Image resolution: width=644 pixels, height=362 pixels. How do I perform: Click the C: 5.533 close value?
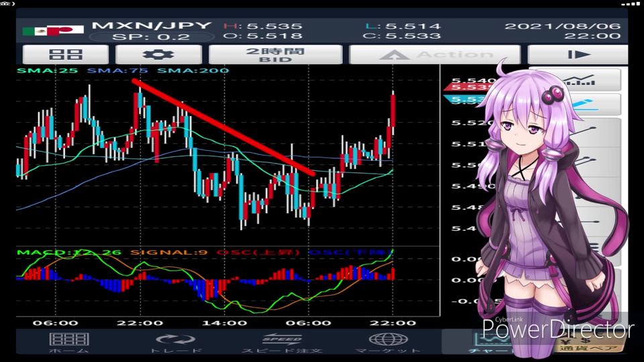[x=402, y=36]
